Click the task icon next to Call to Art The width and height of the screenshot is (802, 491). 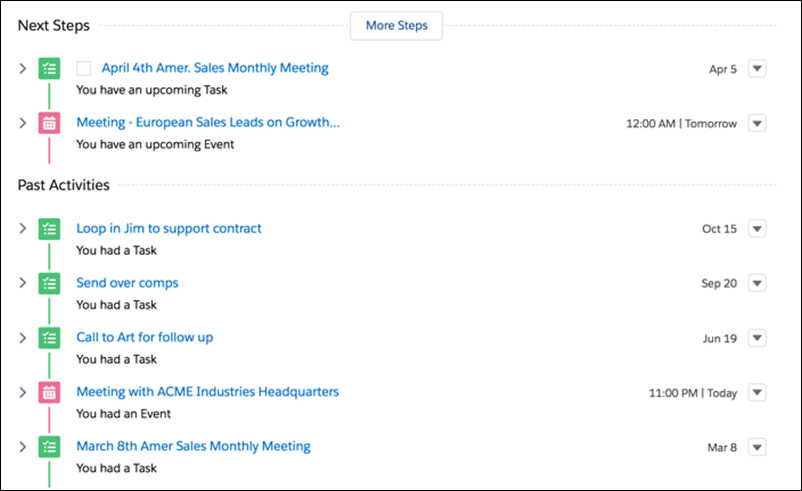pyautogui.click(x=49, y=338)
